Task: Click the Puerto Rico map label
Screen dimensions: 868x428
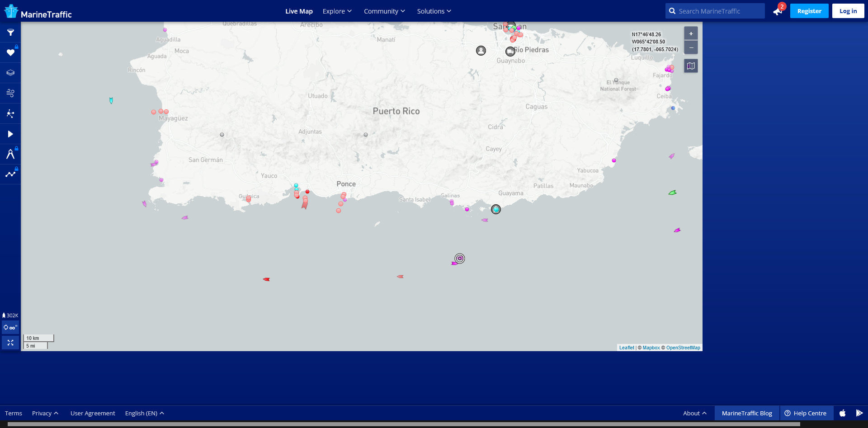Action: coord(396,111)
